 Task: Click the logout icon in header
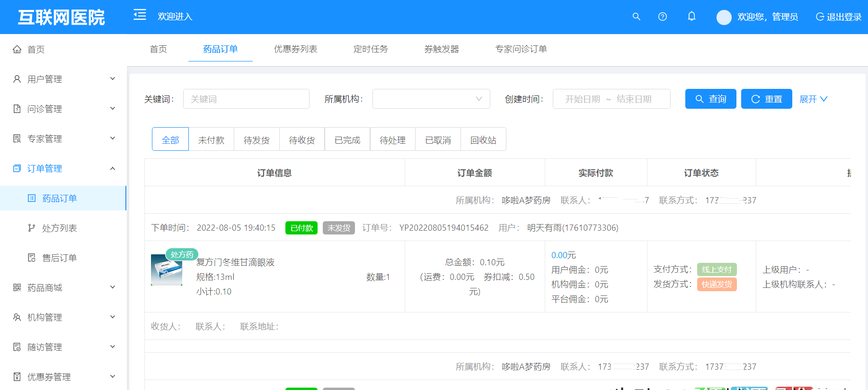coord(820,17)
